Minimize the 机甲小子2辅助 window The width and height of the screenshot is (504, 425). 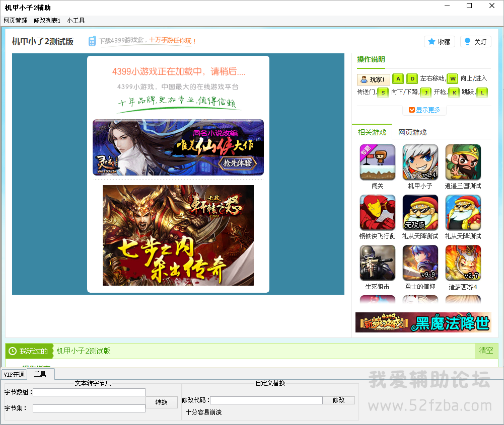(x=447, y=6)
